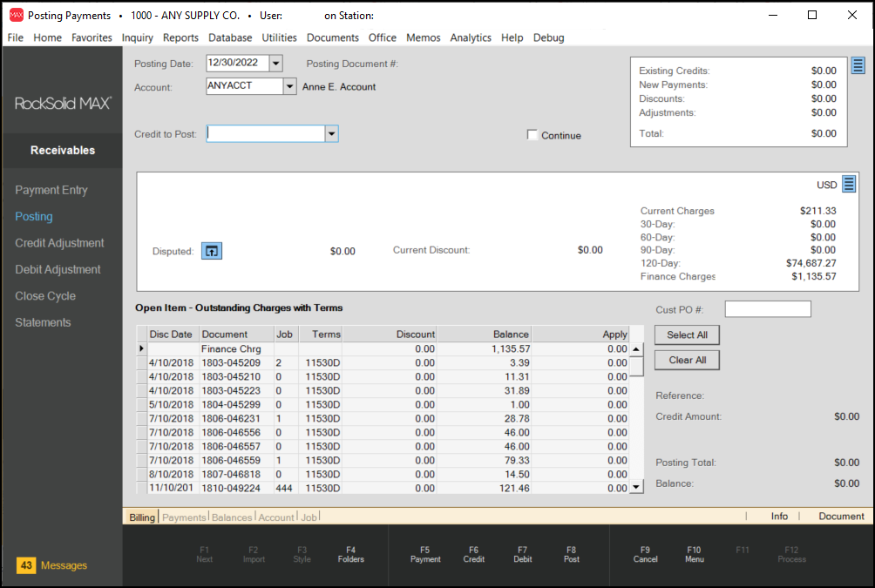Open the 43 messages counter badge

point(26,565)
